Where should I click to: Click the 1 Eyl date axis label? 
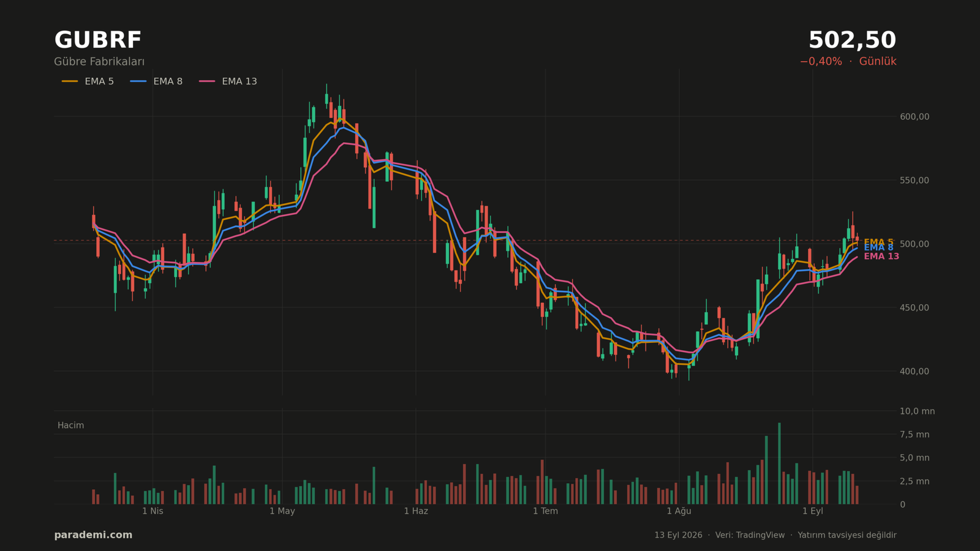click(813, 511)
